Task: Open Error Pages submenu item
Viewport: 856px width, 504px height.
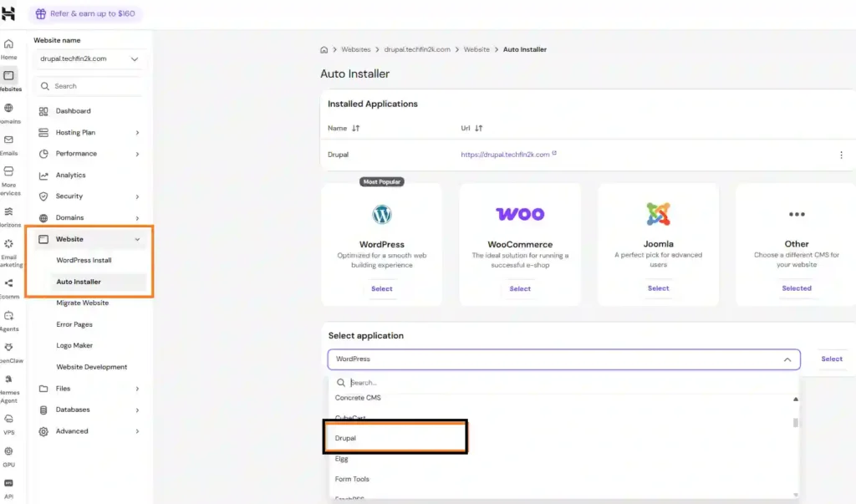Action: (x=74, y=324)
